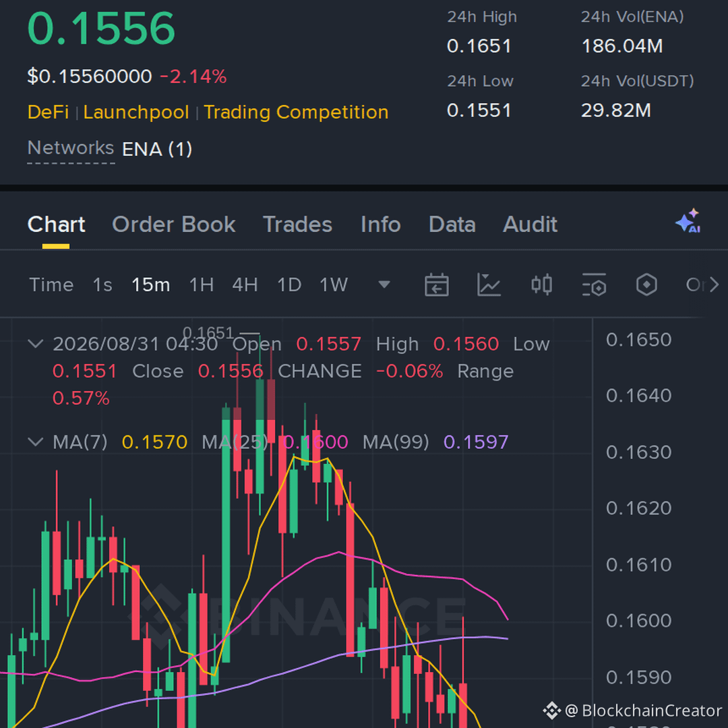Click the hexagon chart preferences icon

(x=646, y=284)
